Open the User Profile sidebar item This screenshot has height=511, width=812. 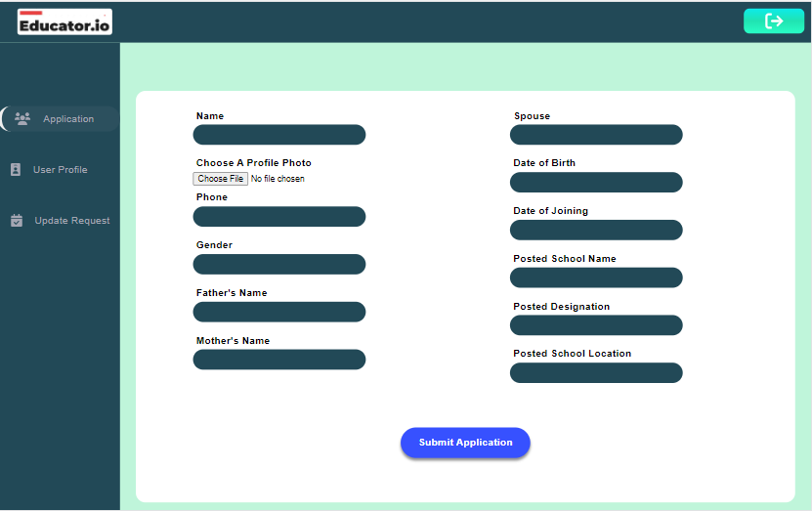click(60, 169)
